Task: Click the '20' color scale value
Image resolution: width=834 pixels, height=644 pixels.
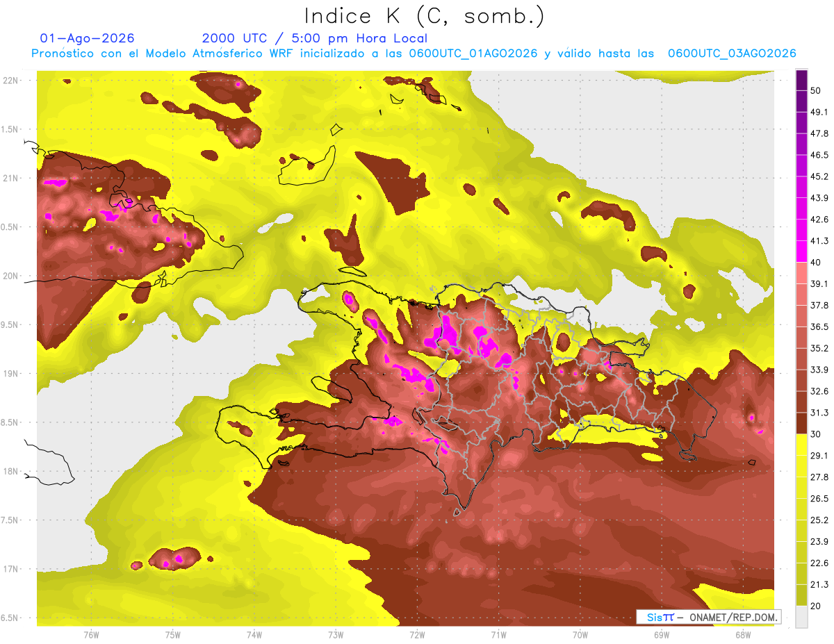Action: pos(816,606)
